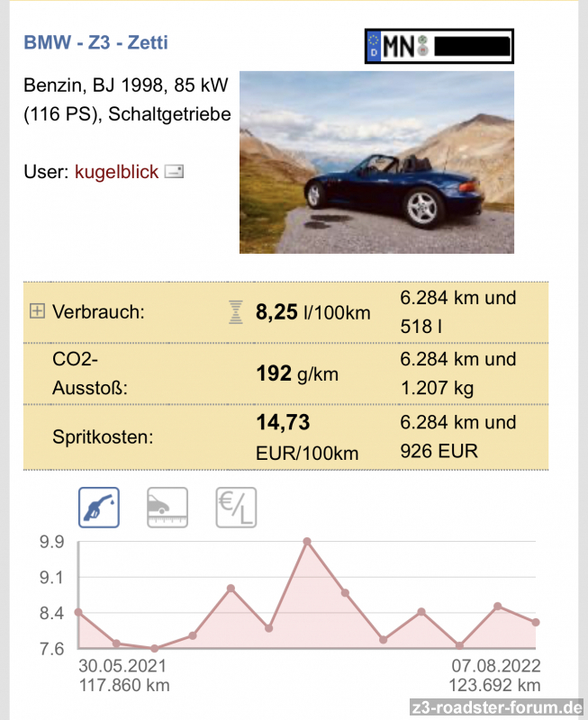Open user profile kugelblick
Viewport: 588px width, 720px height.
[x=117, y=171]
